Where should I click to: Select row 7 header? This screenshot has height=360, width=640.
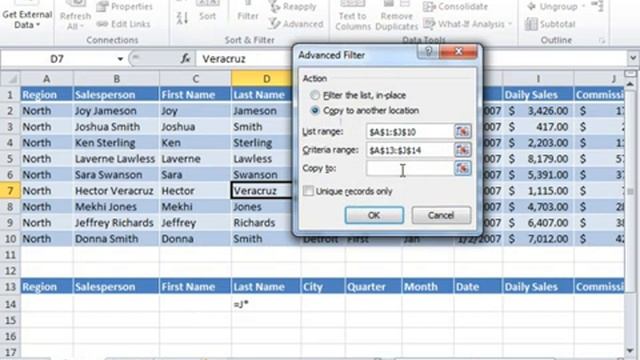(10, 191)
